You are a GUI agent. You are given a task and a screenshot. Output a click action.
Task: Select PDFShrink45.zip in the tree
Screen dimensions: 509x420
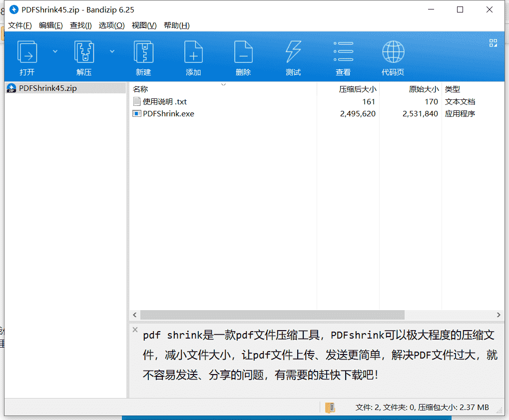tap(66, 88)
